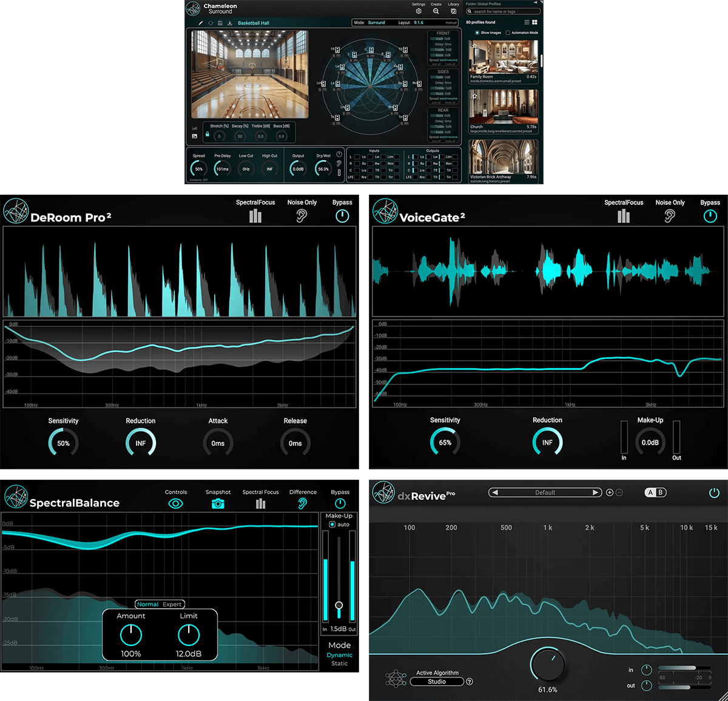Toggle Bypass power button in DeRoom Pro
This screenshot has width=728, height=701.
click(x=342, y=216)
